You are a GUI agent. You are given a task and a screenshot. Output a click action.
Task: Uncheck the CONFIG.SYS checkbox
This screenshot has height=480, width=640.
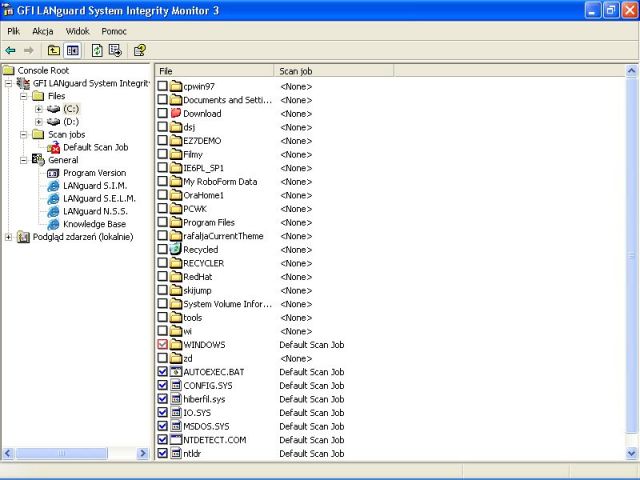(x=162, y=385)
